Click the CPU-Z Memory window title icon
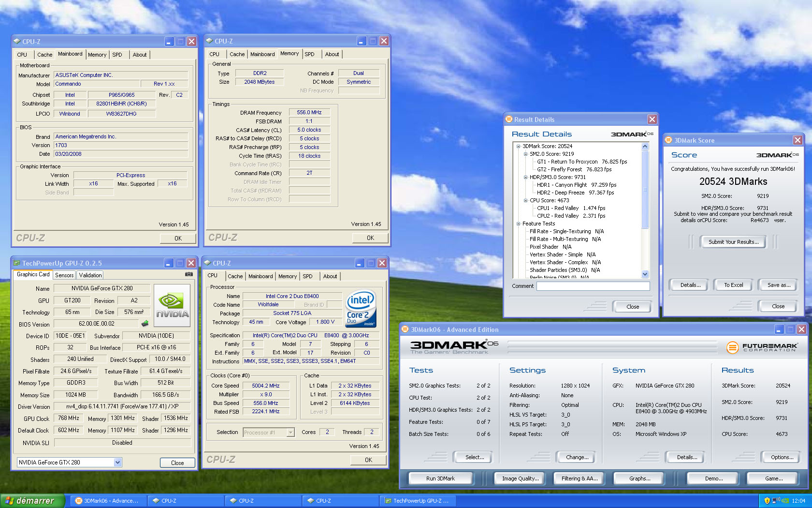This screenshot has height=508, width=812. (x=209, y=41)
